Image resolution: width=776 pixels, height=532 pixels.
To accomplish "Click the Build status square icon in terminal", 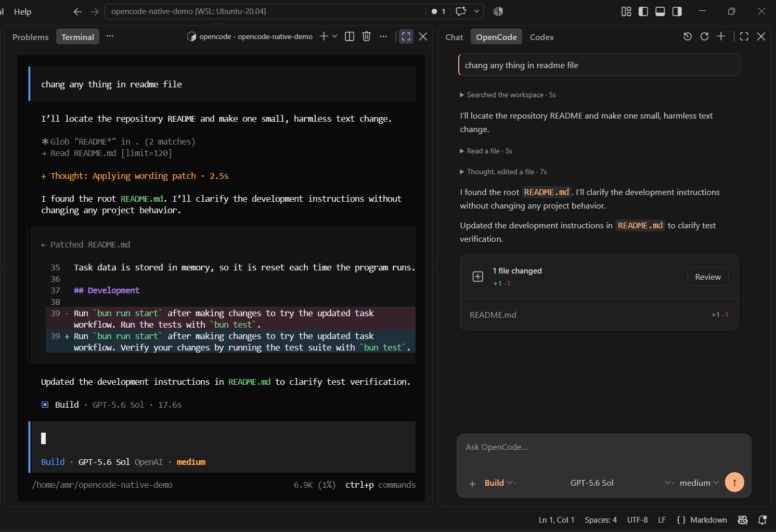I will pos(45,405).
